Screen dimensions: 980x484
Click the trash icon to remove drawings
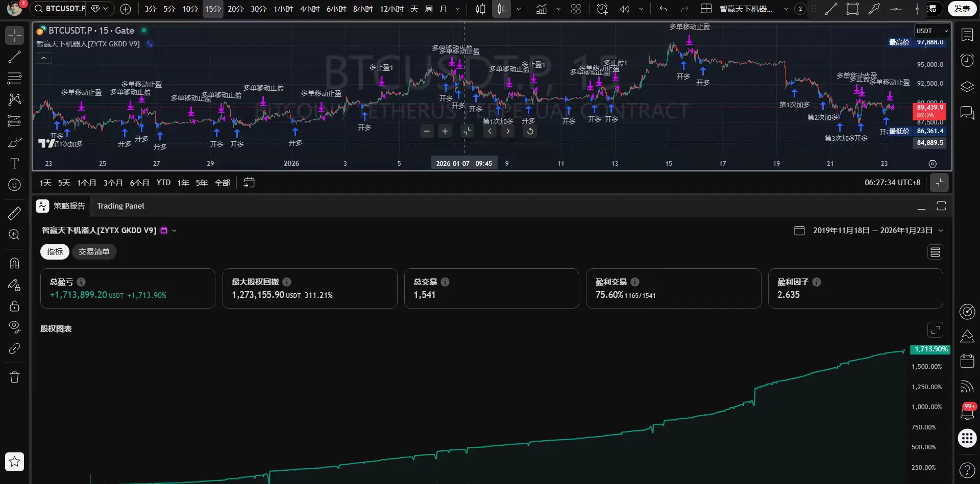coord(14,377)
